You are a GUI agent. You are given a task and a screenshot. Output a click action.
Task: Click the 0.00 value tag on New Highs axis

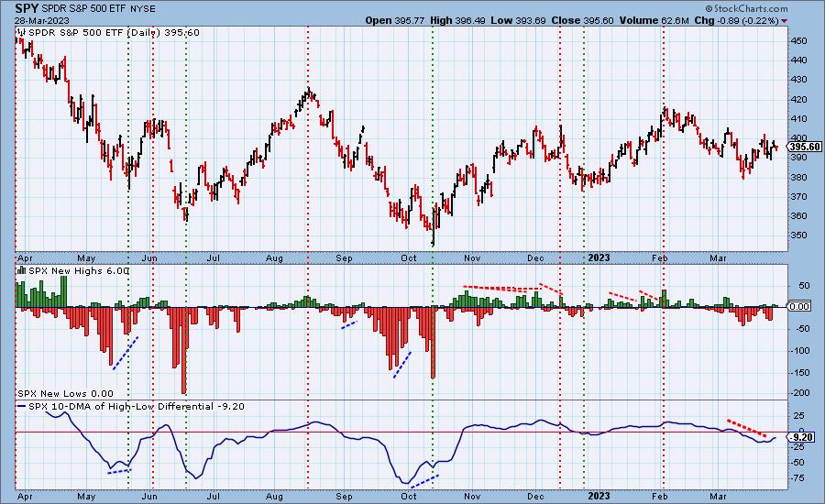click(799, 306)
